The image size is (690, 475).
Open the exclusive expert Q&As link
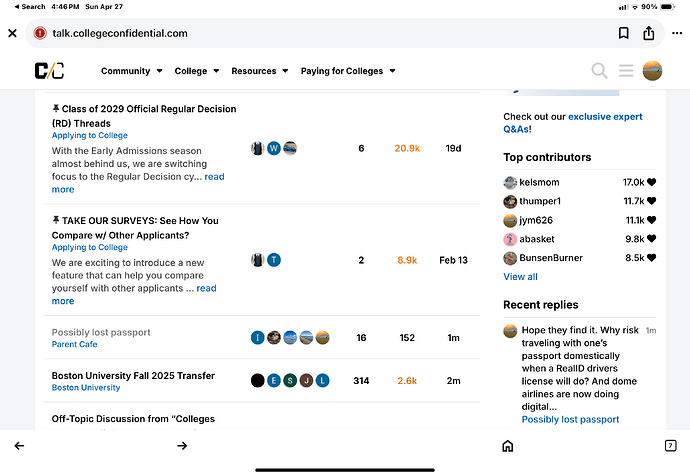pyautogui.click(x=573, y=123)
